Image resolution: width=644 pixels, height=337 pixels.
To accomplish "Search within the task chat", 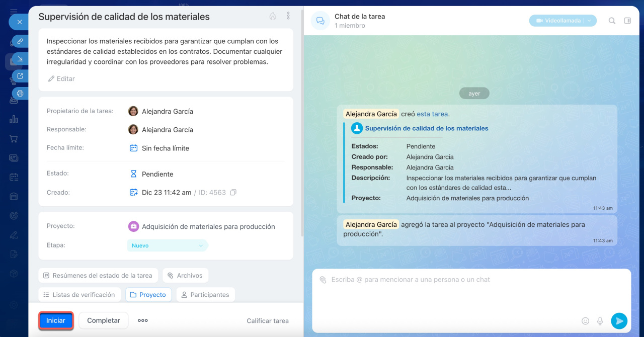I will (x=612, y=21).
